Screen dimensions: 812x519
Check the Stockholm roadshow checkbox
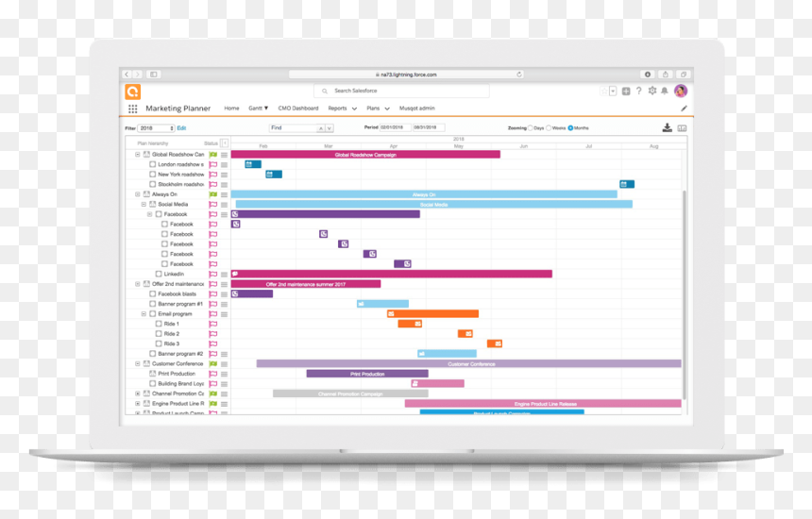(152, 184)
